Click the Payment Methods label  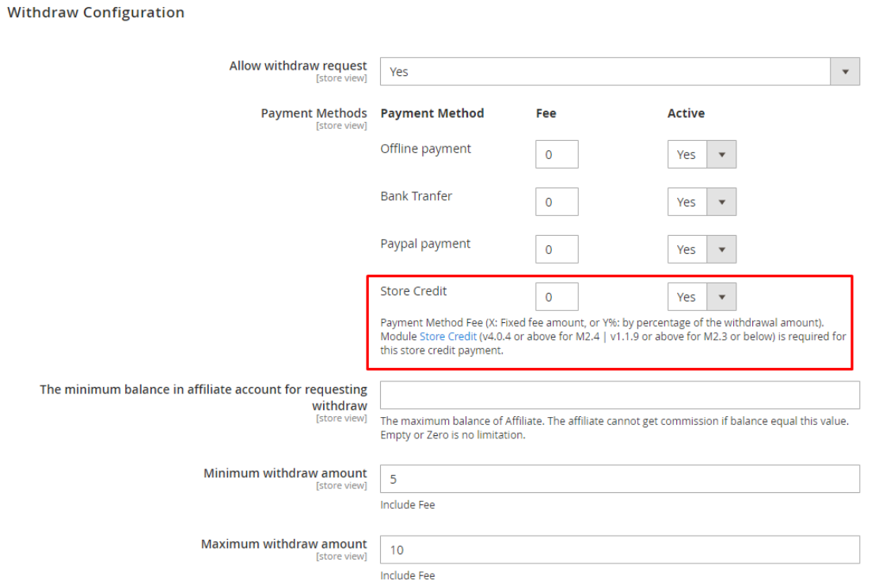(x=314, y=113)
